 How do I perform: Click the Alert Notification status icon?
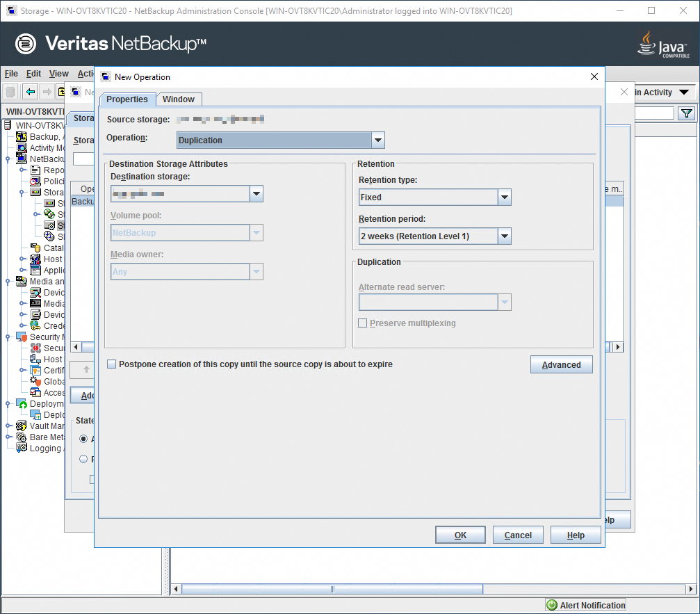coord(552,605)
